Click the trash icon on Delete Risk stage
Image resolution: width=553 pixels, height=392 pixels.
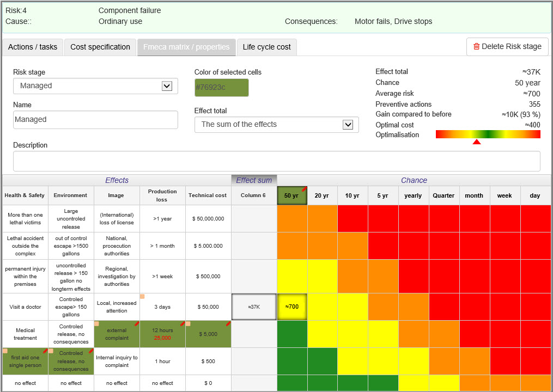[x=476, y=46]
